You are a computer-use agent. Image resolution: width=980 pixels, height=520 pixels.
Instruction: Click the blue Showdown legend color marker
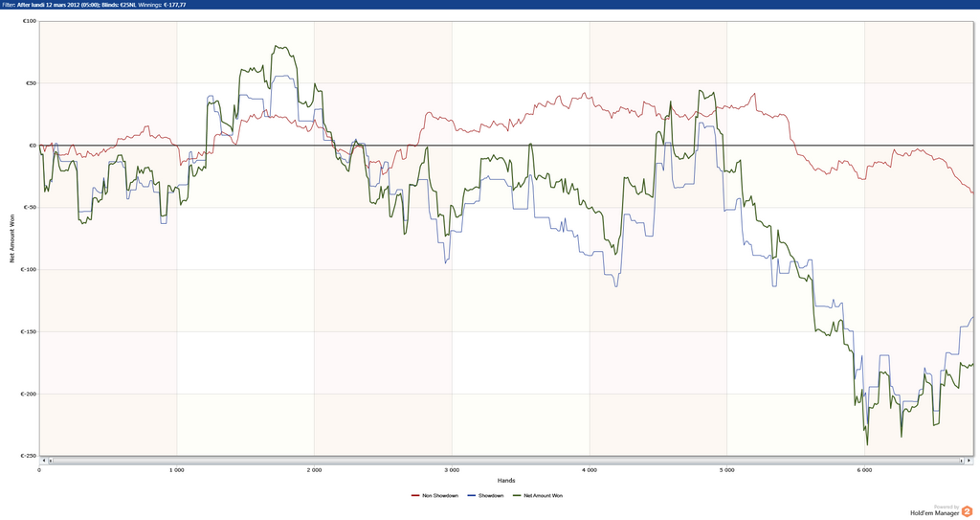point(471,496)
